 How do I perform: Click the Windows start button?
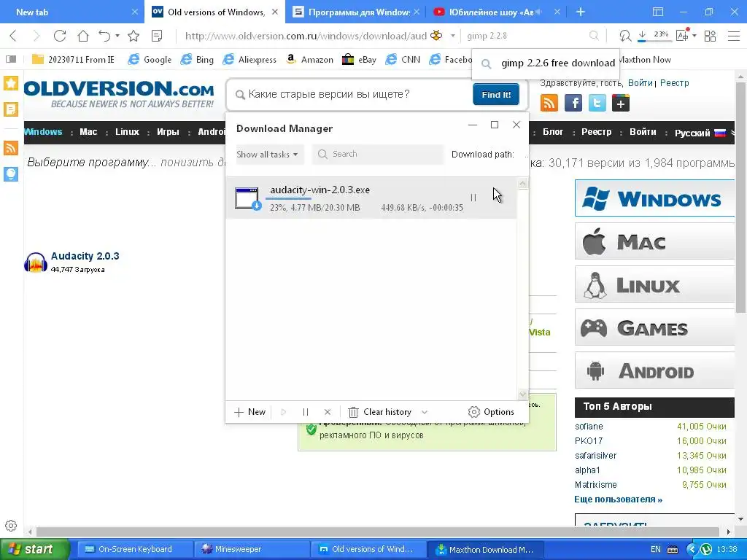tap(34, 550)
